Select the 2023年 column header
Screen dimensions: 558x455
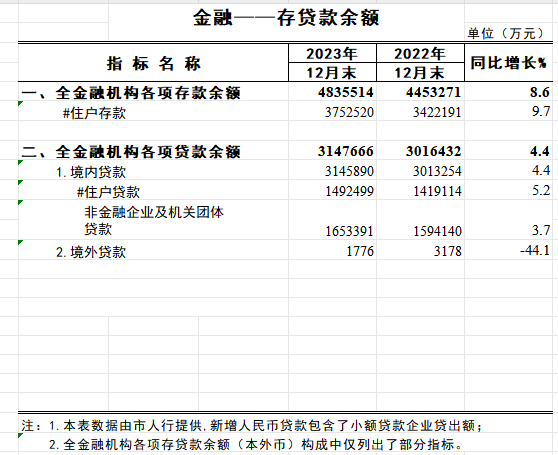[x=332, y=54]
